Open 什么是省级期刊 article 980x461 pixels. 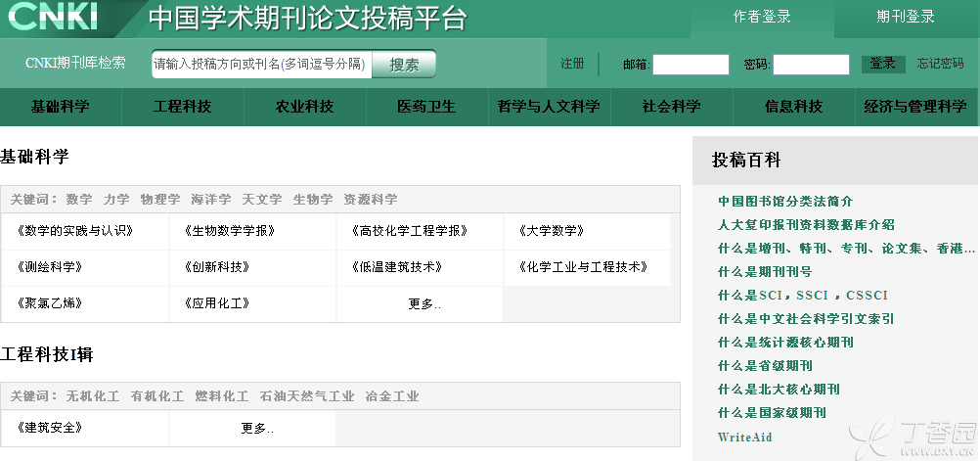point(765,366)
